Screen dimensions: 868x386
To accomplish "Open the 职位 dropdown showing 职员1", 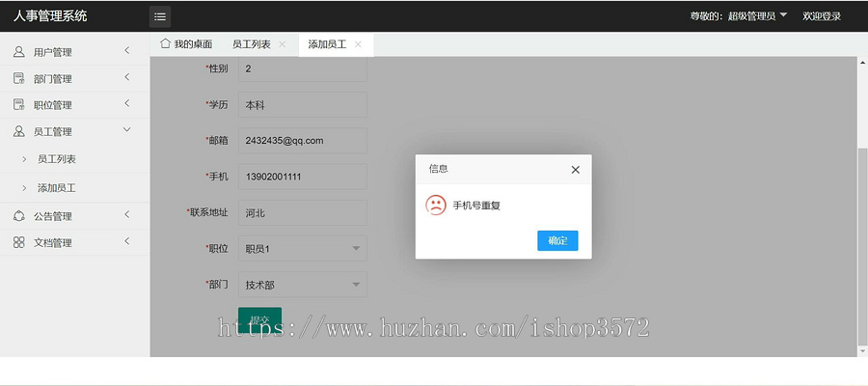I will (x=302, y=249).
